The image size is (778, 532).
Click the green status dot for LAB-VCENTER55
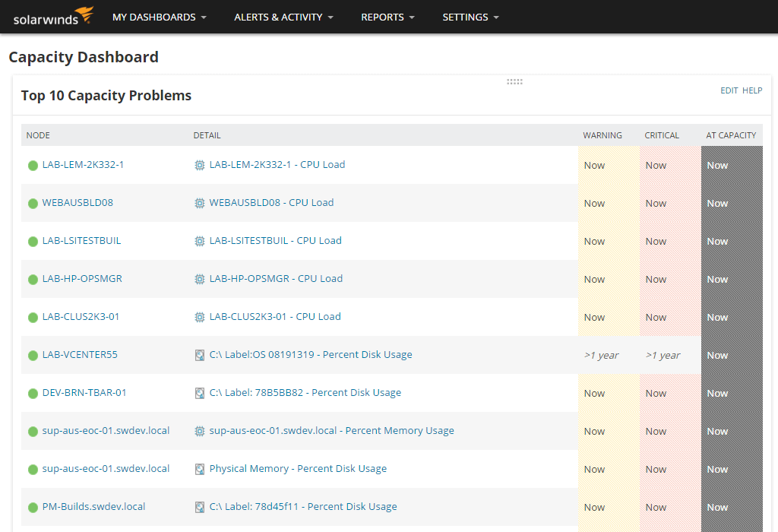(x=32, y=355)
